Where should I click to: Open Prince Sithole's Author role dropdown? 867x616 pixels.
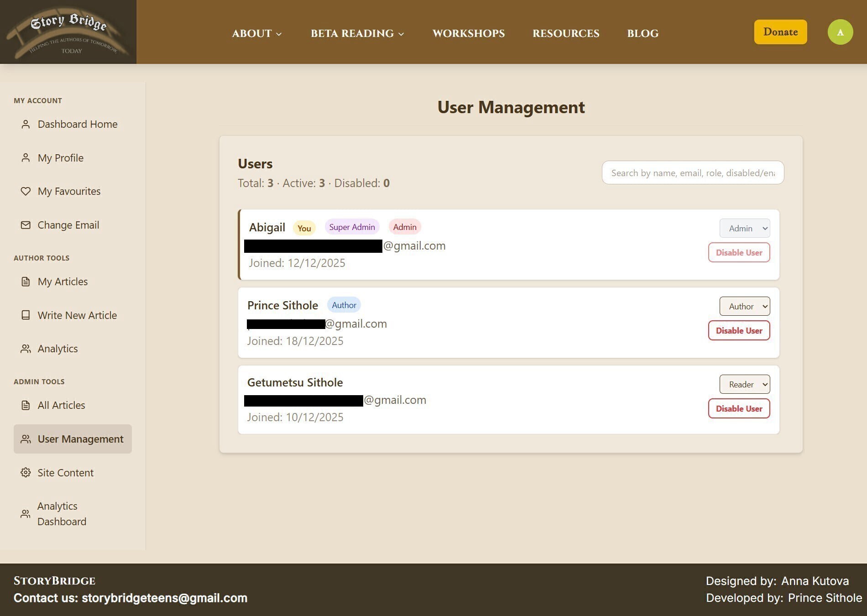click(744, 306)
